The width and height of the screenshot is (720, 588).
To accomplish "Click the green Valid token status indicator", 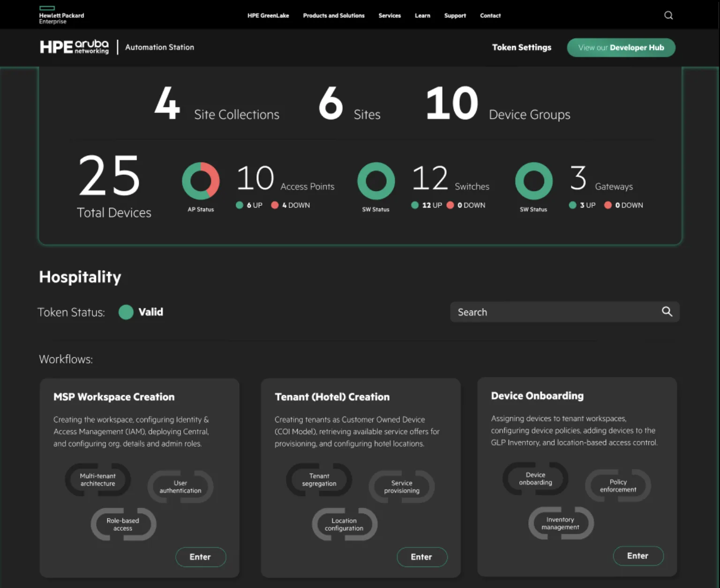I will click(x=126, y=312).
